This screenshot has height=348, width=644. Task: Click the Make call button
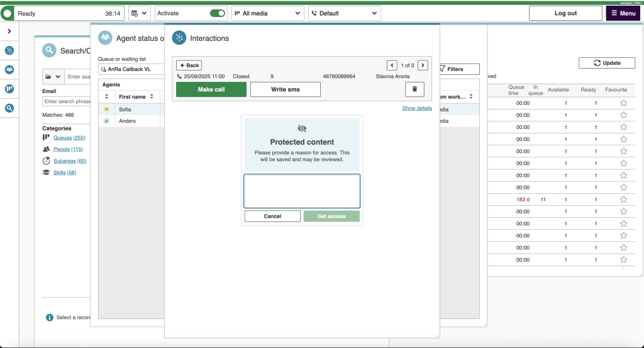point(211,89)
